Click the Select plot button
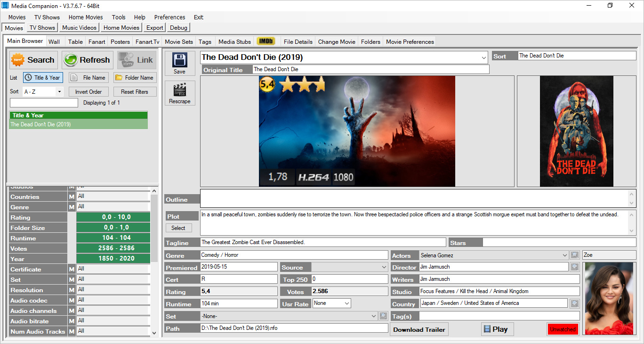 [x=178, y=228]
